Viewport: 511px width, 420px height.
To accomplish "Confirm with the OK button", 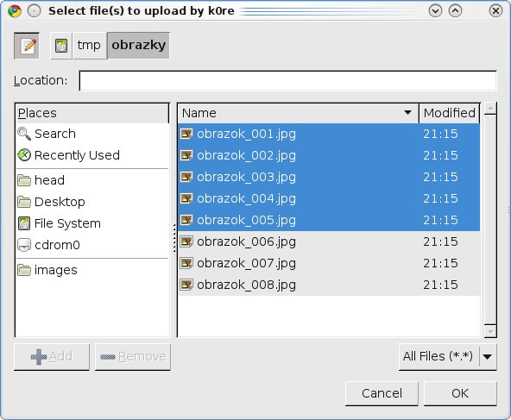I will [x=460, y=393].
